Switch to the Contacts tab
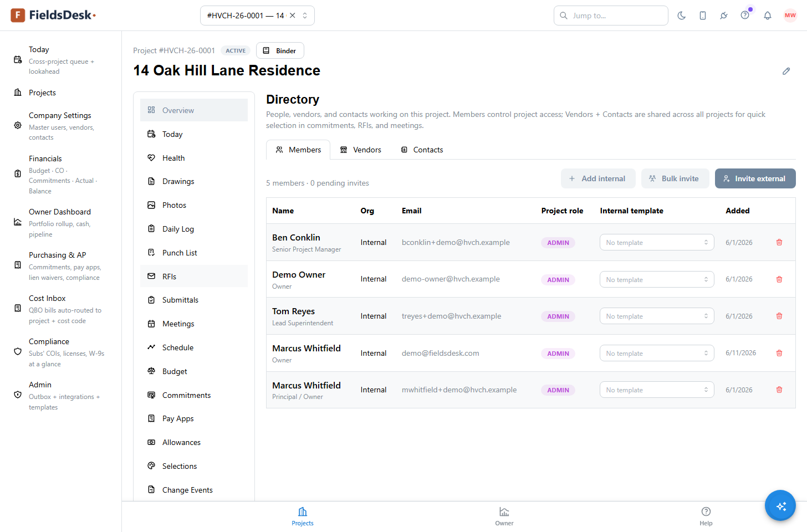Screen dimensions: 807x532 (x=422, y=150)
